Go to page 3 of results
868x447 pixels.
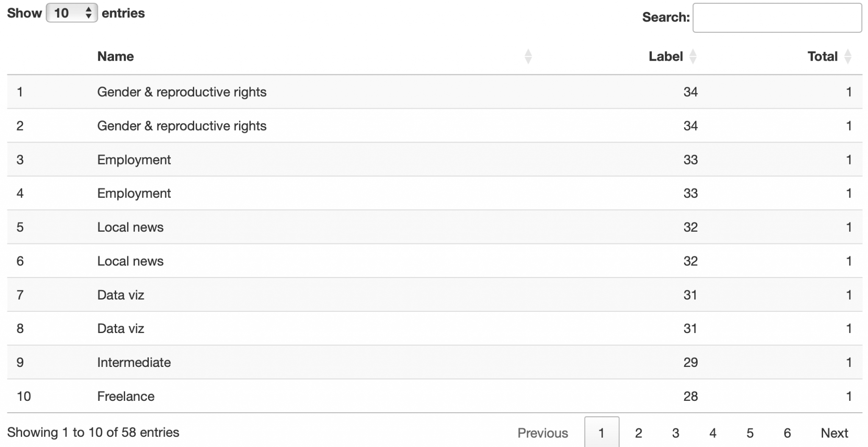click(x=675, y=433)
